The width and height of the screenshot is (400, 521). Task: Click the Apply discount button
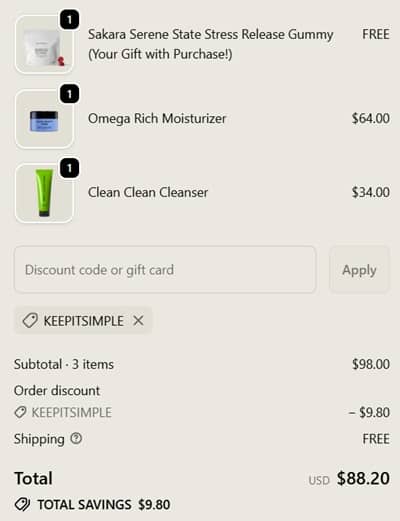(x=359, y=270)
